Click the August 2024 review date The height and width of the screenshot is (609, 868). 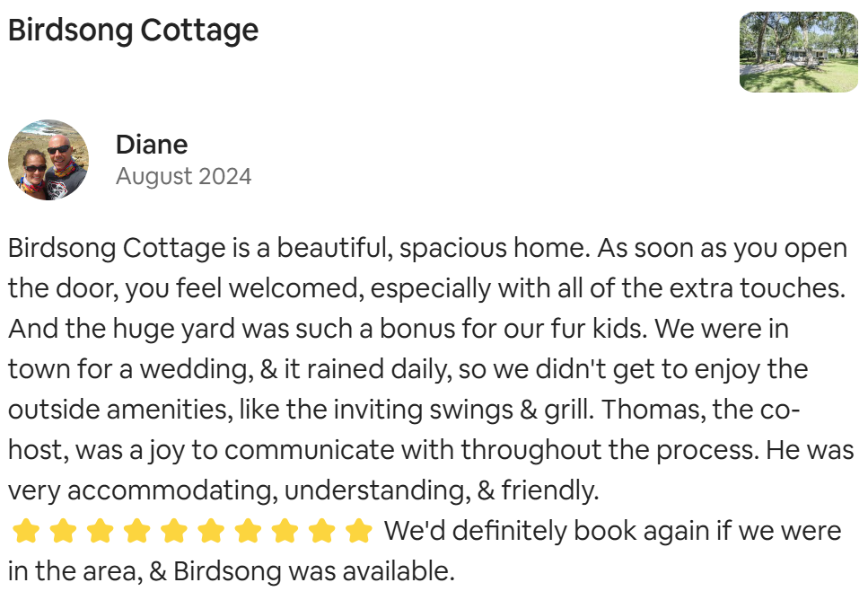coord(184,177)
